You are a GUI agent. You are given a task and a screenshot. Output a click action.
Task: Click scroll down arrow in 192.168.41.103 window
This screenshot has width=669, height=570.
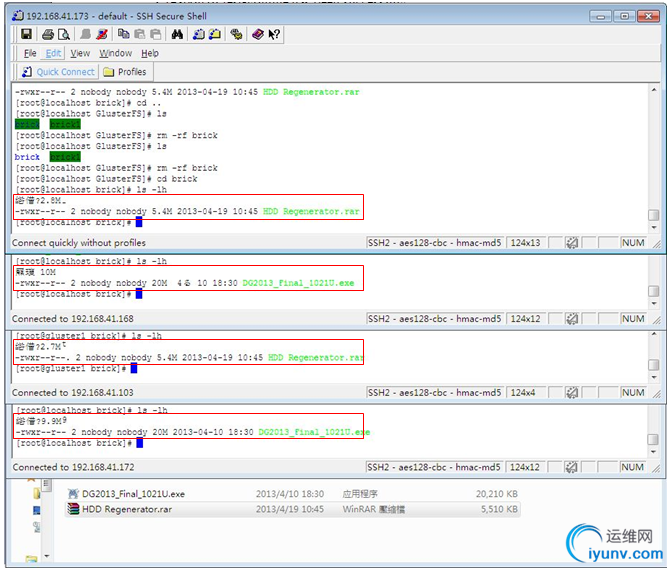[654, 377]
